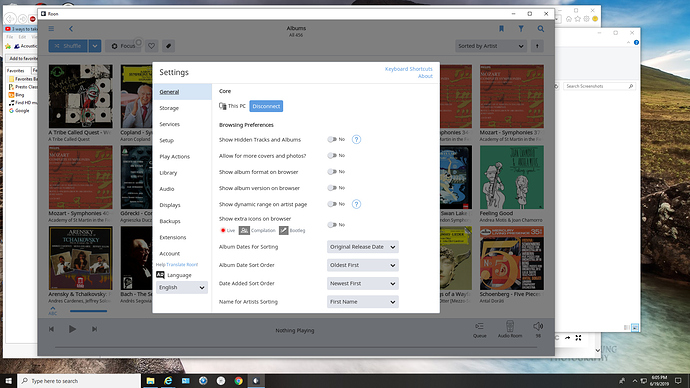This screenshot has height=388, width=690.
Task: Open File Explorer from taskbar
Action: click(150, 381)
